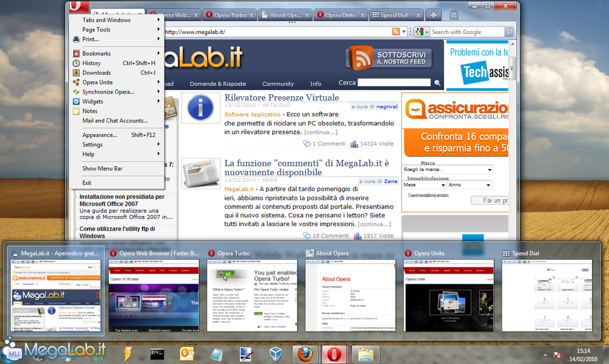Screen dimensions: 609x364
Task: Open Firefox from the taskbar
Action: click(x=305, y=354)
